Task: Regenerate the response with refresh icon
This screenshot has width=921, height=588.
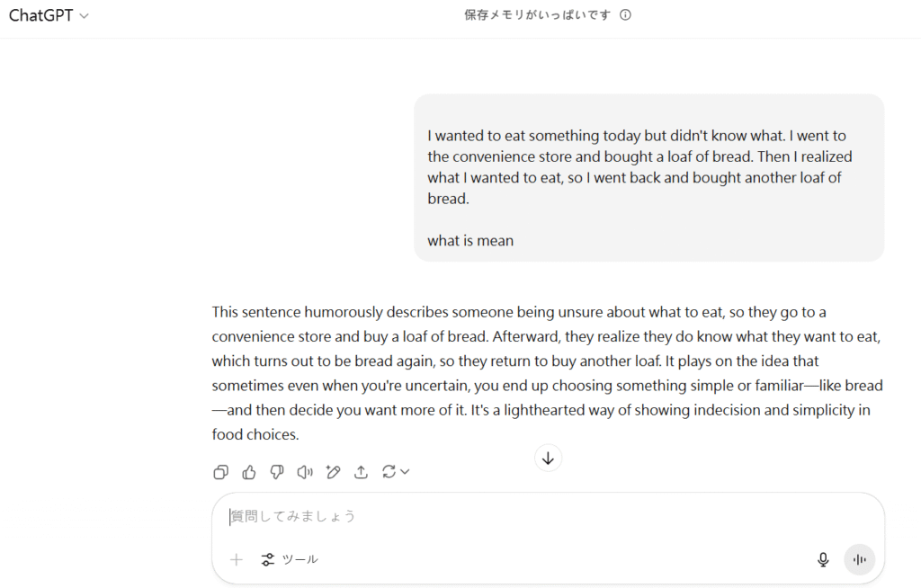Action: tap(389, 472)
